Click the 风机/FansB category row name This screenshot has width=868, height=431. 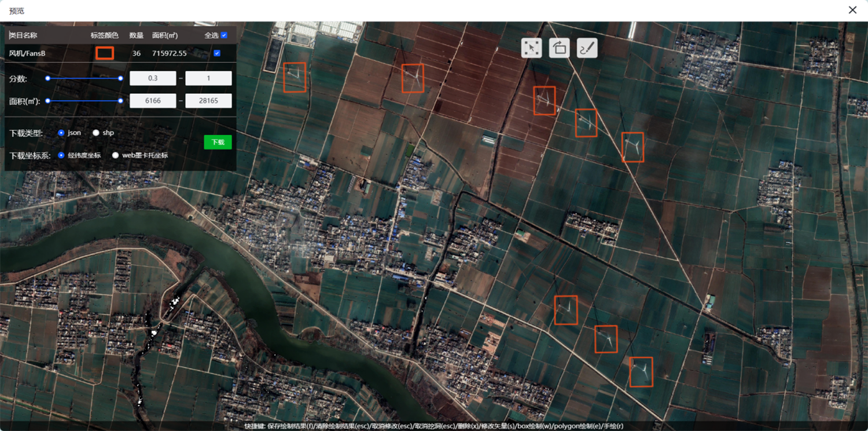point(27,53)
